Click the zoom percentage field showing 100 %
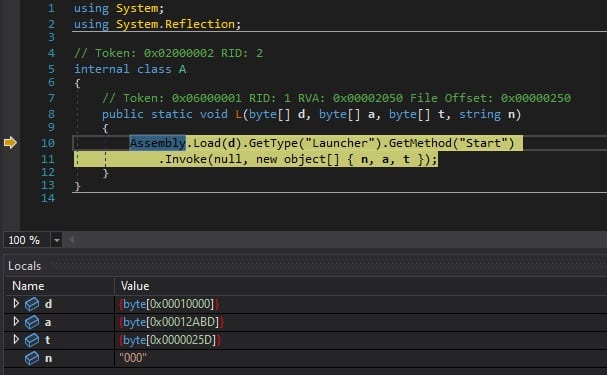The width and height of the screenshot is (607, 375). 26,240
